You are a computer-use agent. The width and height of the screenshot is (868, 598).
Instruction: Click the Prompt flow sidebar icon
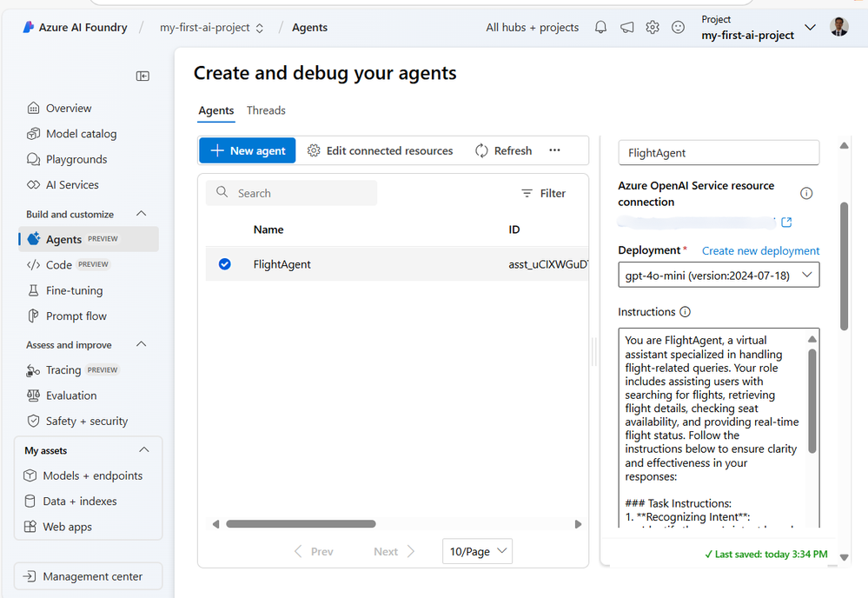pos(33,316)
